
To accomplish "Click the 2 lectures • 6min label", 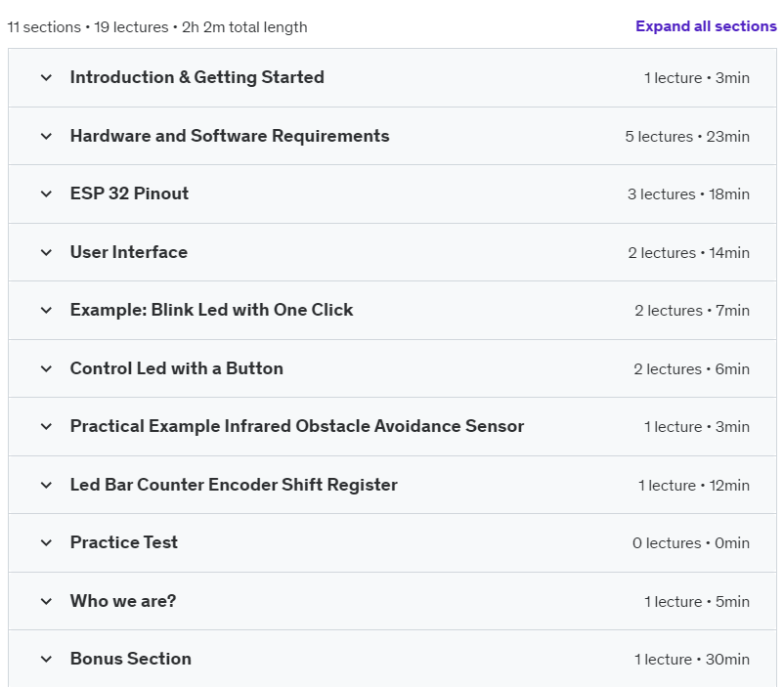I will click(691, 369).
